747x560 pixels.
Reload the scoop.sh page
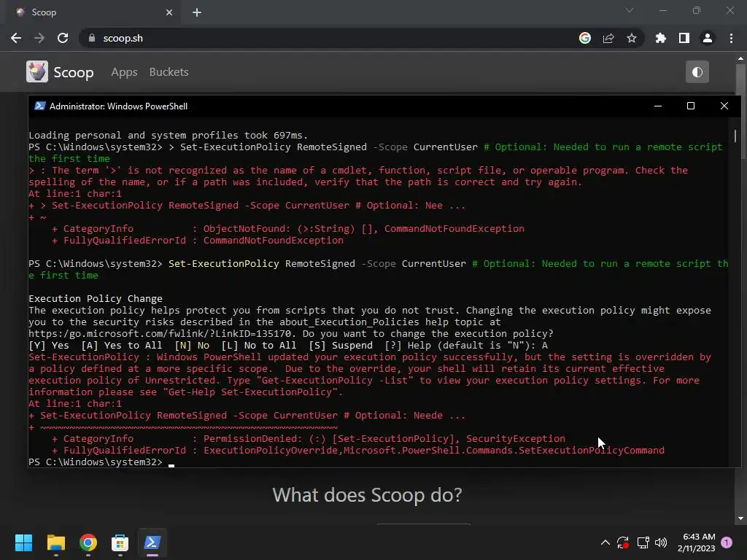click(x=63, y=38)
